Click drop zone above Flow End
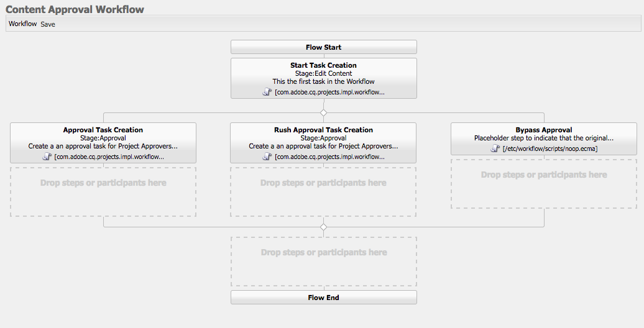Screen dimensions: 644x328 click(323, 261)
